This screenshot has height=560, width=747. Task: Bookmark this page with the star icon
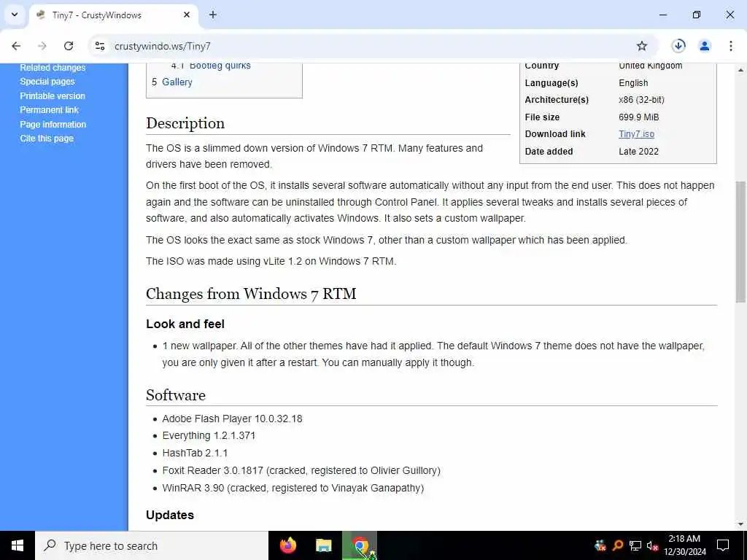[x=642, y=46]
